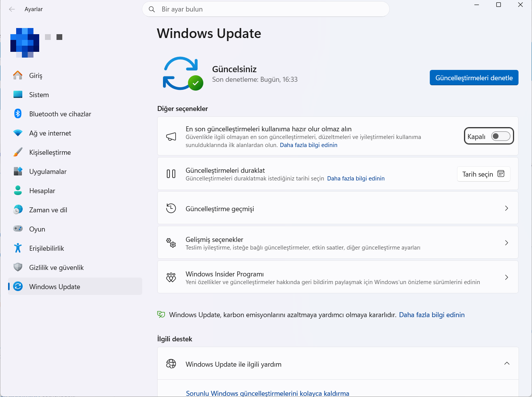Image resolution: width=532 pixels, height=397 pixels.
Task: Click the Windows Update ile ilgili yardım header text
Action: (234, 364)
